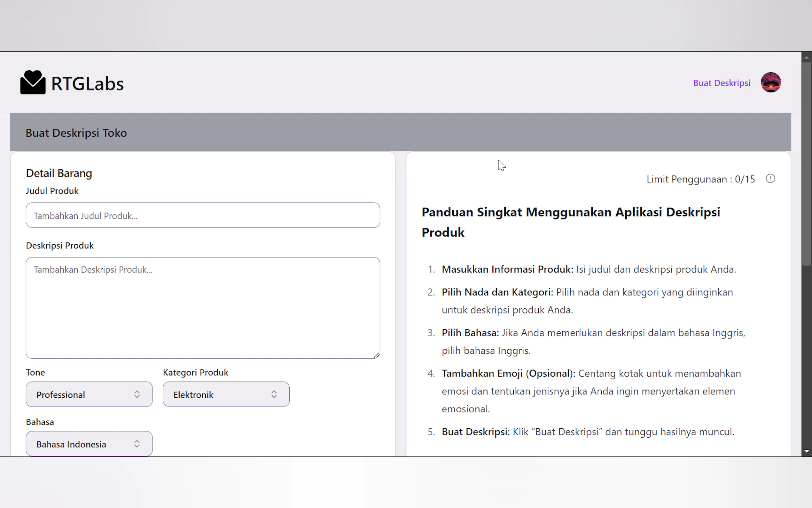Click the RTGLabs brand name text

tap(87, 84)
